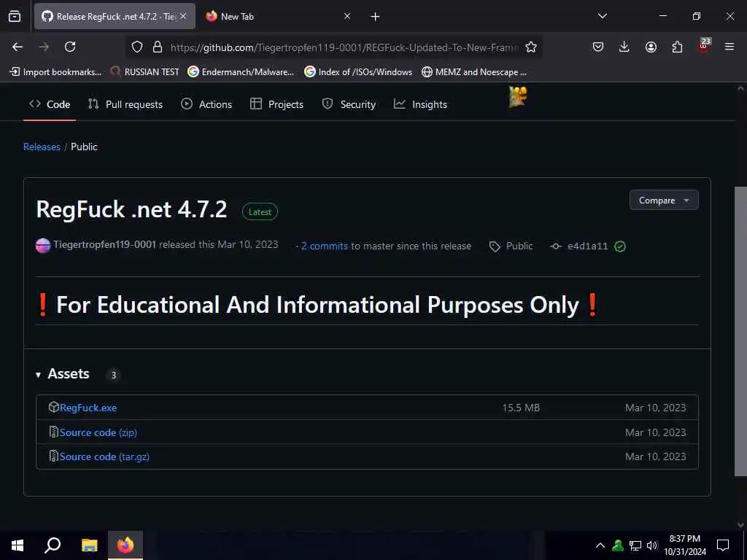747x560 pixels.
Task: Open Windows taskbar search
Action: point(53,545)
